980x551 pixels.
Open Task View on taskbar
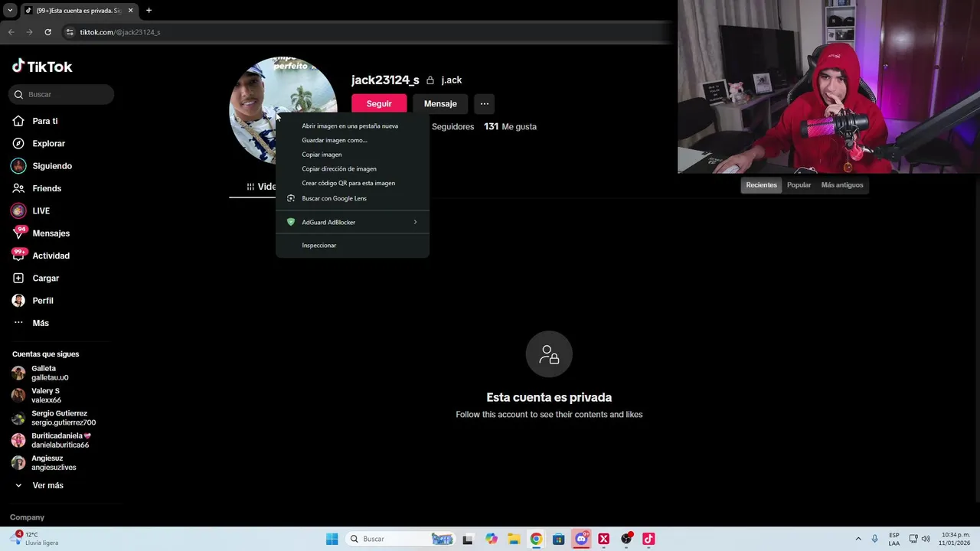468,539
